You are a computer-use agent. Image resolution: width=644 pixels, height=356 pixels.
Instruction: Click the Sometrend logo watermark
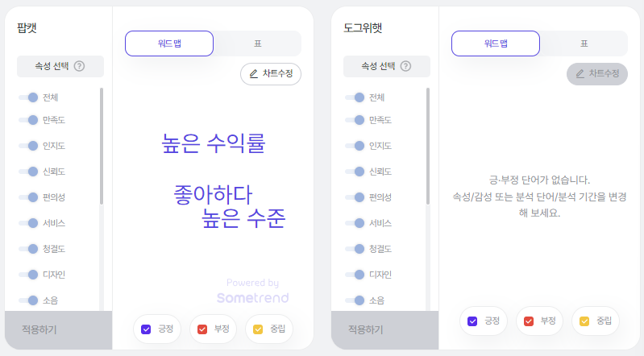tap(252, 297)
